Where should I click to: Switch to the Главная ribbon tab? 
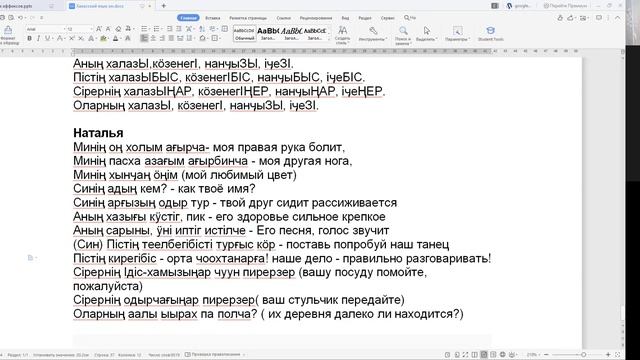(x=188, y=18)
